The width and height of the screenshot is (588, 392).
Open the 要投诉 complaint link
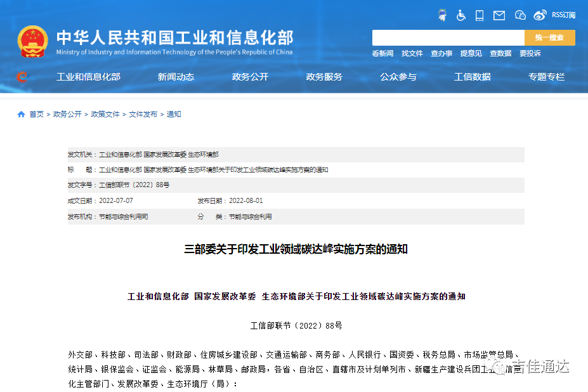click(x=530, y=53)
